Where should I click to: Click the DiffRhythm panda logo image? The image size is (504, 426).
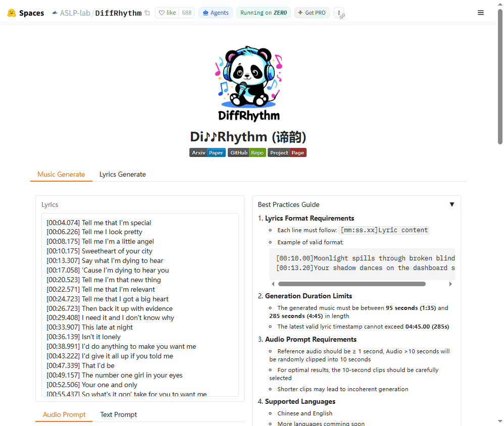pyautogui.click(x=249, y=83)
